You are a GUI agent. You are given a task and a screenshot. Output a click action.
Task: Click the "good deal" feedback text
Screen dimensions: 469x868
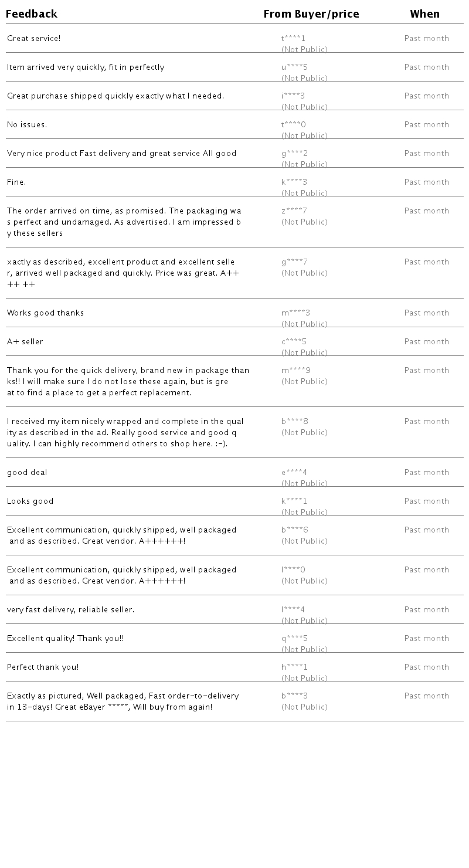pyautogui.click(x=27, y=473)
